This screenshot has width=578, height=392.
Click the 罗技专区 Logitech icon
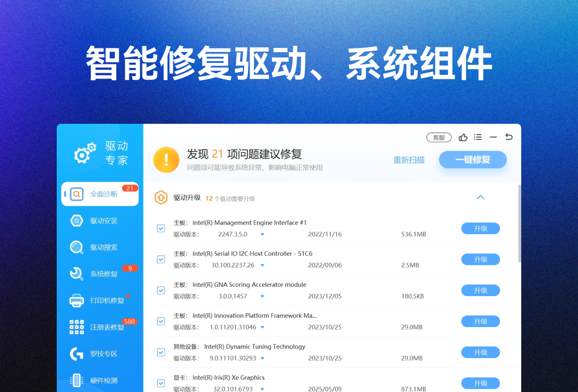pyautogui.click(x=76, y=354)
